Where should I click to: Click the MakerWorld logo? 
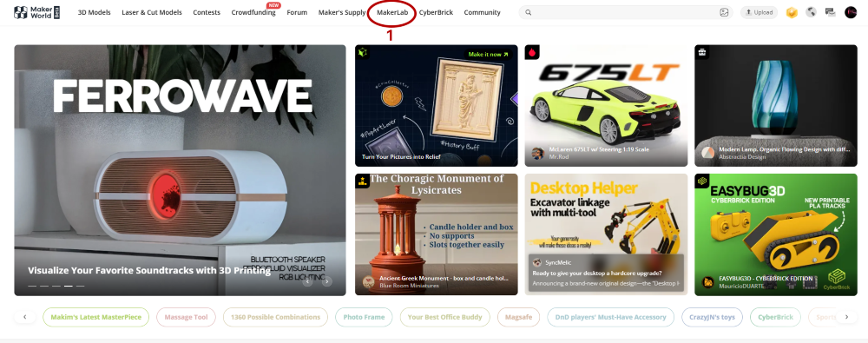(37, 12)
